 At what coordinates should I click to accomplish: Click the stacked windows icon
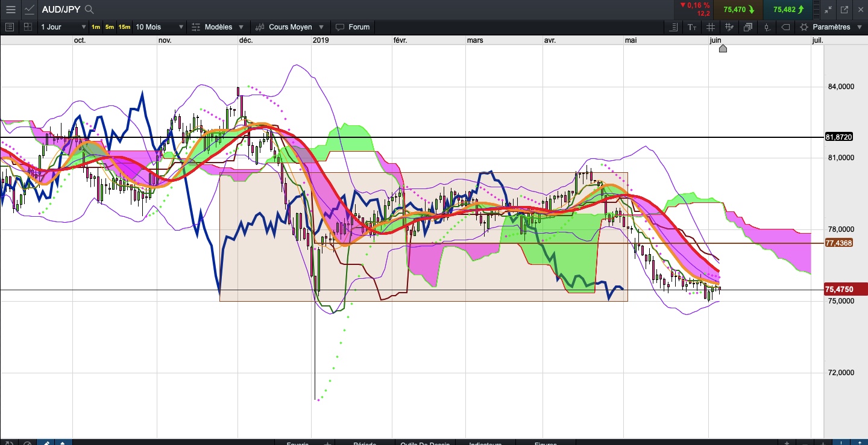click(x=748, y=27)
